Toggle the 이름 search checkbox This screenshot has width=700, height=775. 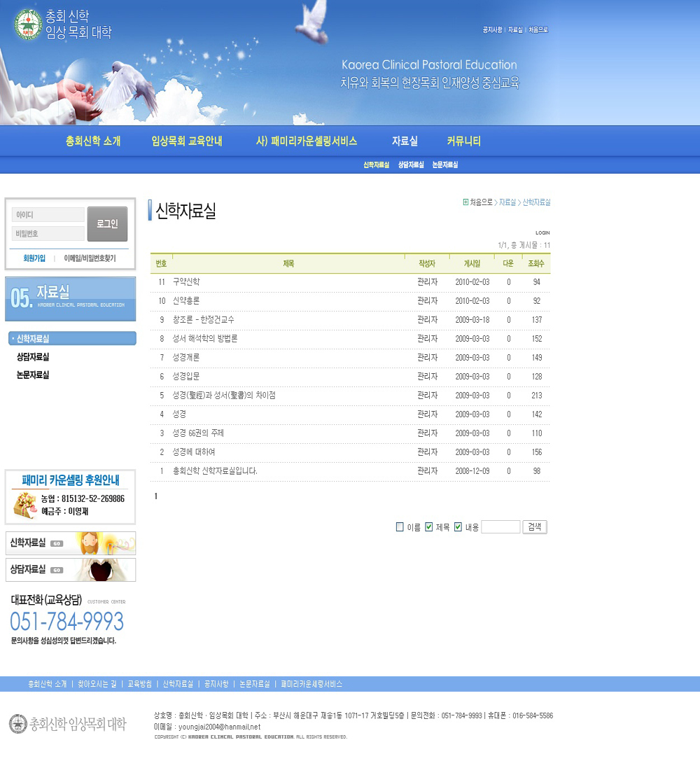point(400,527)
